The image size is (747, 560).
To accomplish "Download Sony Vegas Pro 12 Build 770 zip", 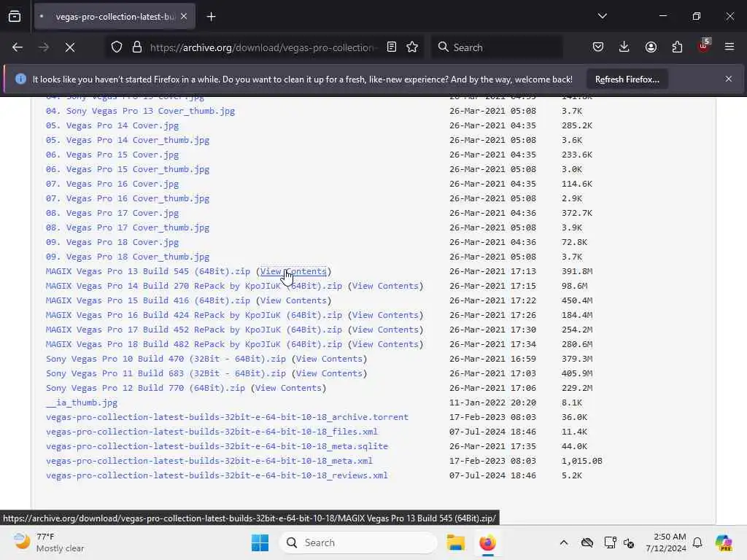I will (145, 388).
